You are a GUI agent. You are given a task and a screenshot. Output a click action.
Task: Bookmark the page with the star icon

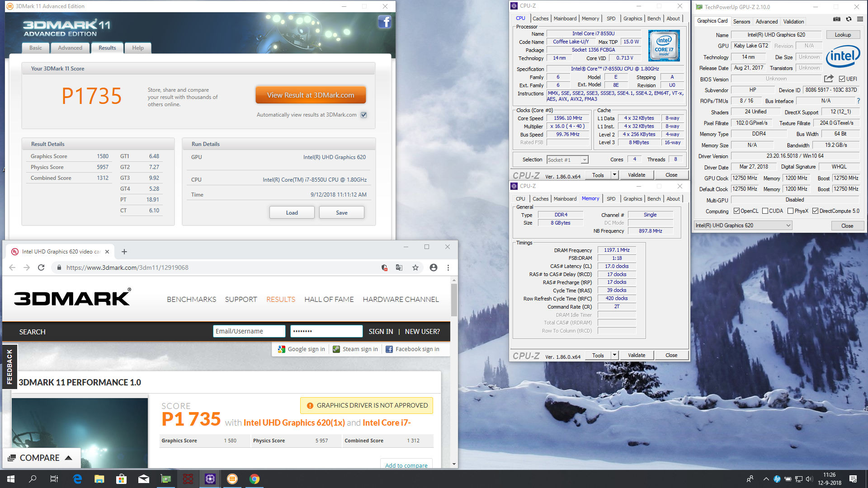click(x=415, y=267)
